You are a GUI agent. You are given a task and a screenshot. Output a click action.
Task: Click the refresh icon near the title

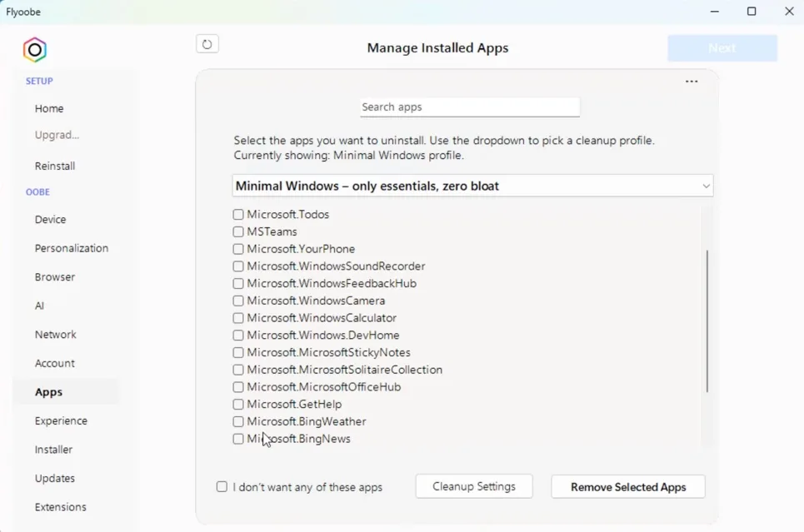point(207,43)
